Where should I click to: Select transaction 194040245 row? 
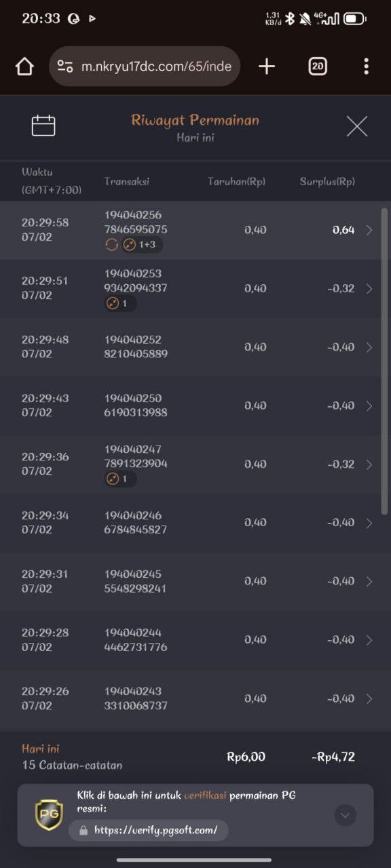click(195, 581)
